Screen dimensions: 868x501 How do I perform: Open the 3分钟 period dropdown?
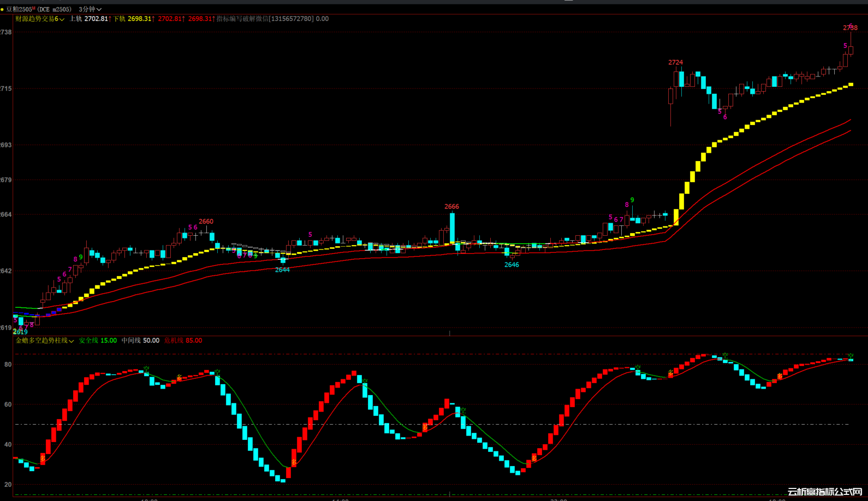pos(90,9)
